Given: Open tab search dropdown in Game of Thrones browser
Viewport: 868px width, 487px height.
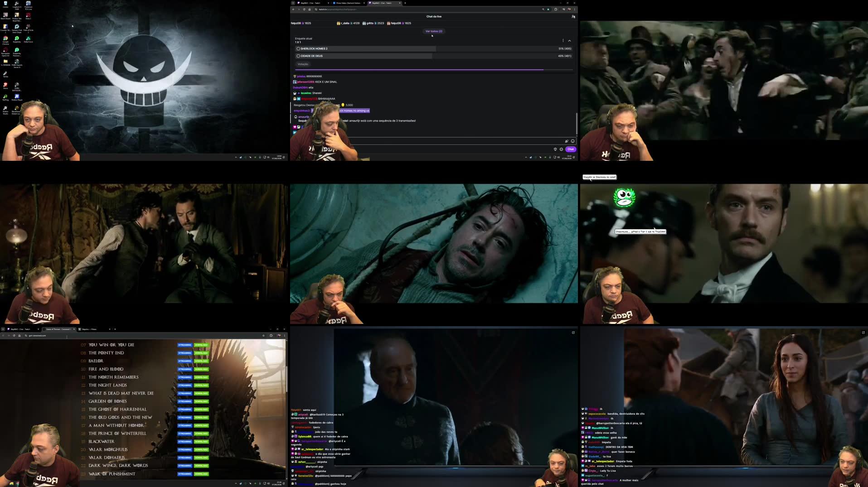Looking at the screenshot, I should pyautogui.click(x=3, y=329).
